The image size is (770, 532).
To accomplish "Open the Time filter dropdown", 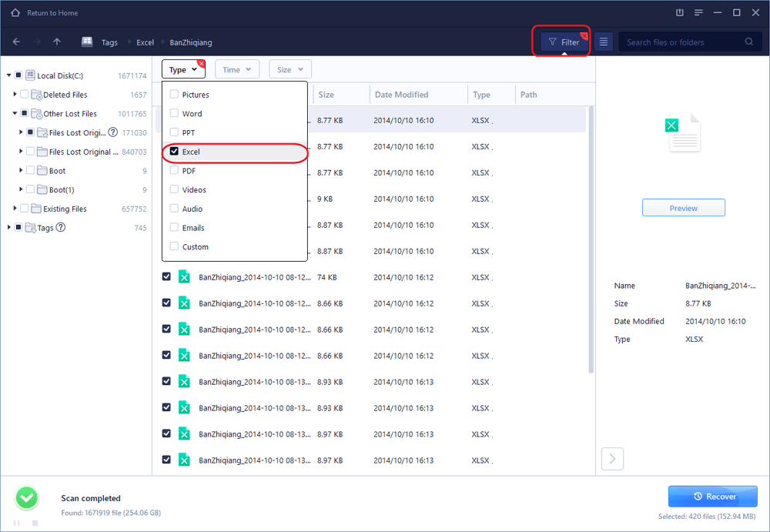I will tap(237, 70).
